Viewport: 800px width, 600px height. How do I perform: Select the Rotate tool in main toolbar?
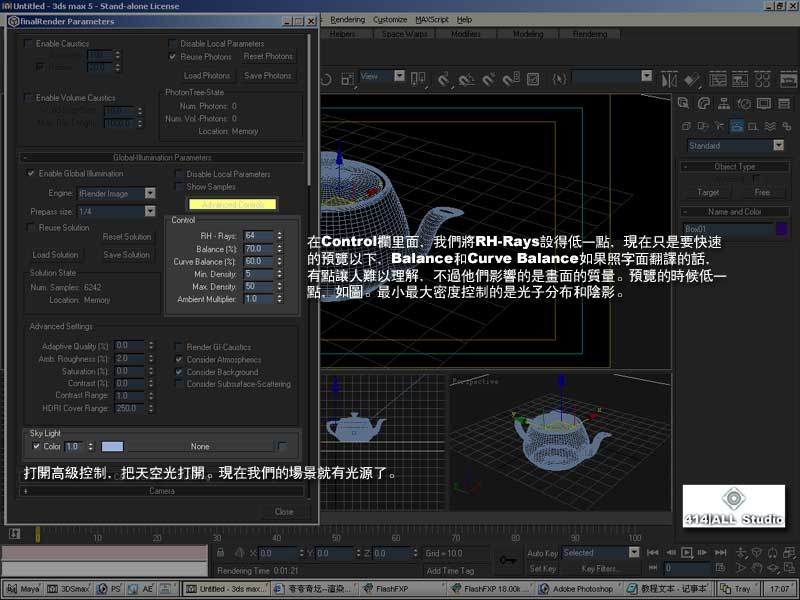pyautogui.click(x=326, y=79)
